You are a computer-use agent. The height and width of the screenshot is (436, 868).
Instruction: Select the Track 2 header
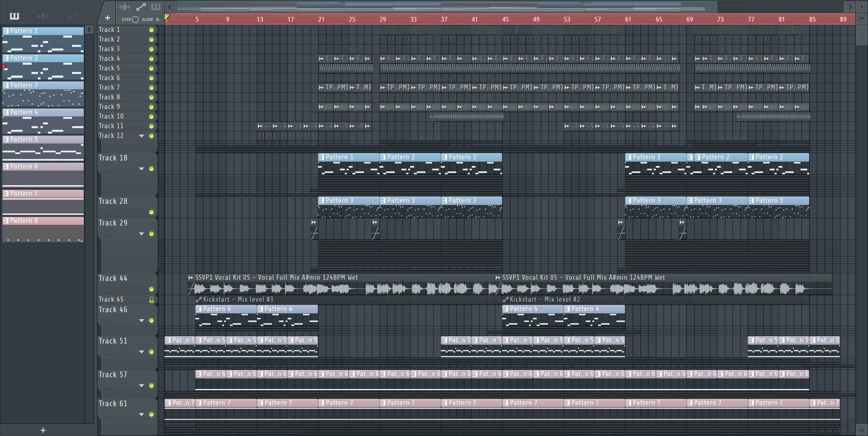pyautogui.click(x=128, y=39)
